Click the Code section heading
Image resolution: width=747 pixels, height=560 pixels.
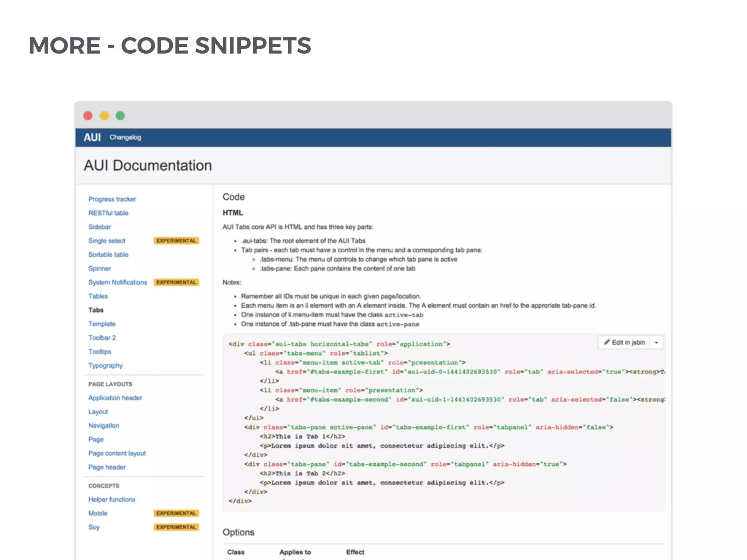tap(233, 197)
